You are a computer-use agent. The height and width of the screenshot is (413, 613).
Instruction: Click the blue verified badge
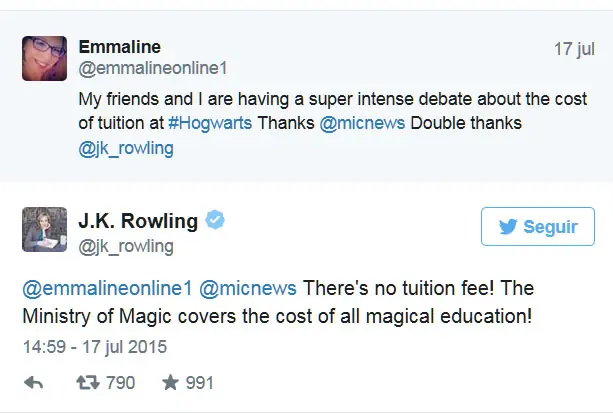[x=215, y=220]
